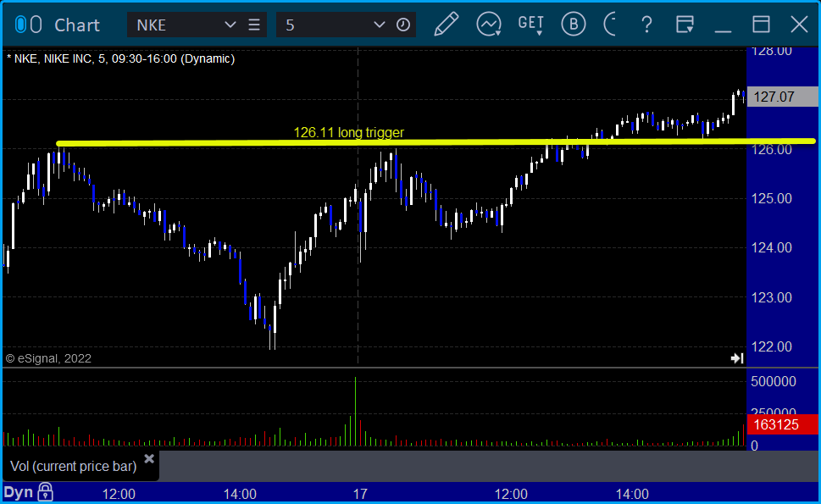Screen dimensions: 821x504
Task: Click the circled B icon
Action: (574, 25)
